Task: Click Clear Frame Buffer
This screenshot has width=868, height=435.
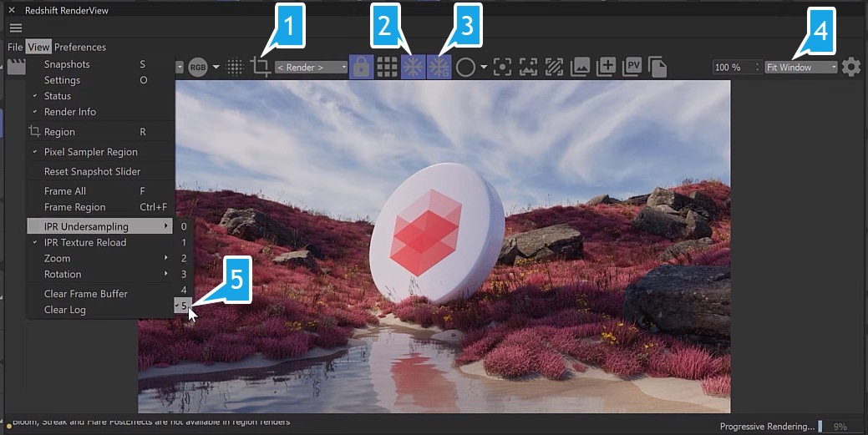Action: coord(100,294)
